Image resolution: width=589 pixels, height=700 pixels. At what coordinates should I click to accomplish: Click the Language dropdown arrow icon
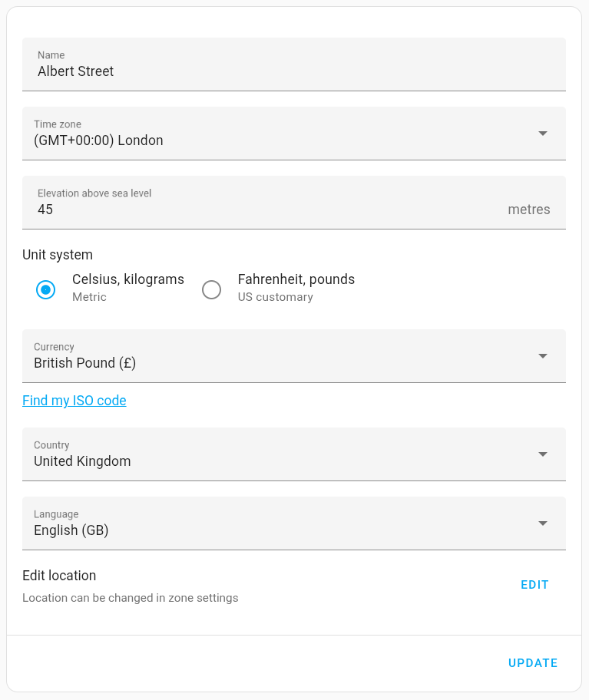pyautogui.click(x=542, y=523)
